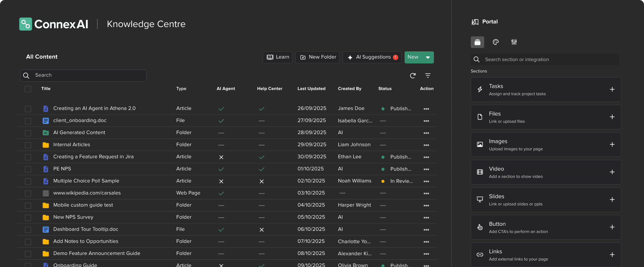Open Demo Feature Announcement Guide folder
Viewport: 644px width, 267px height.
click(x=97, y=253)
